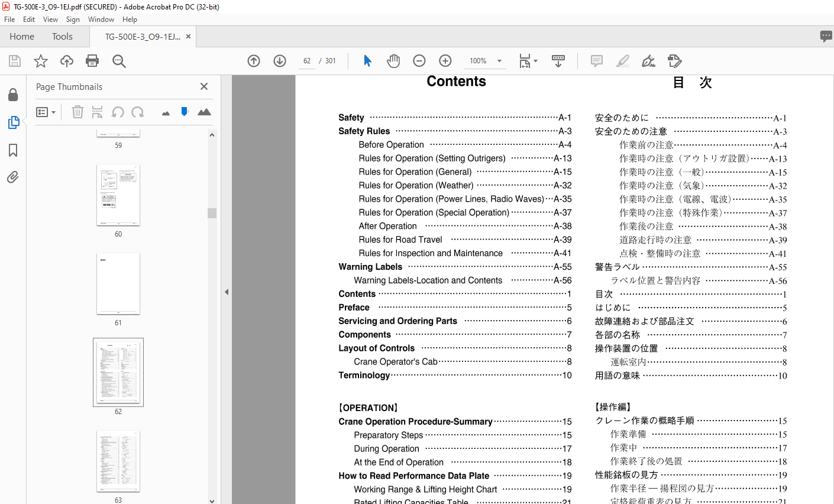Click the page number input field
The image size is (834, 504).
(307, 61)
